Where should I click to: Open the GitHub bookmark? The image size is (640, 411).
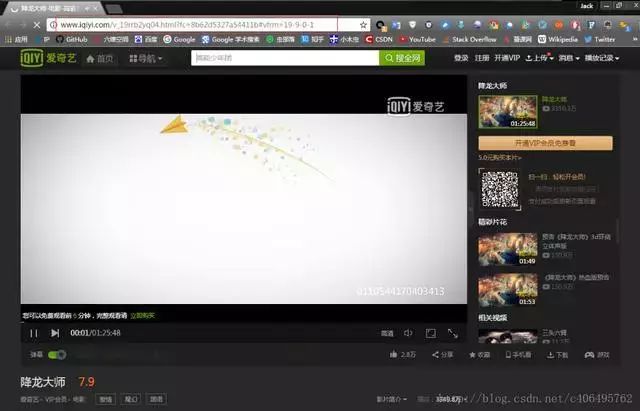coord(72,40)
